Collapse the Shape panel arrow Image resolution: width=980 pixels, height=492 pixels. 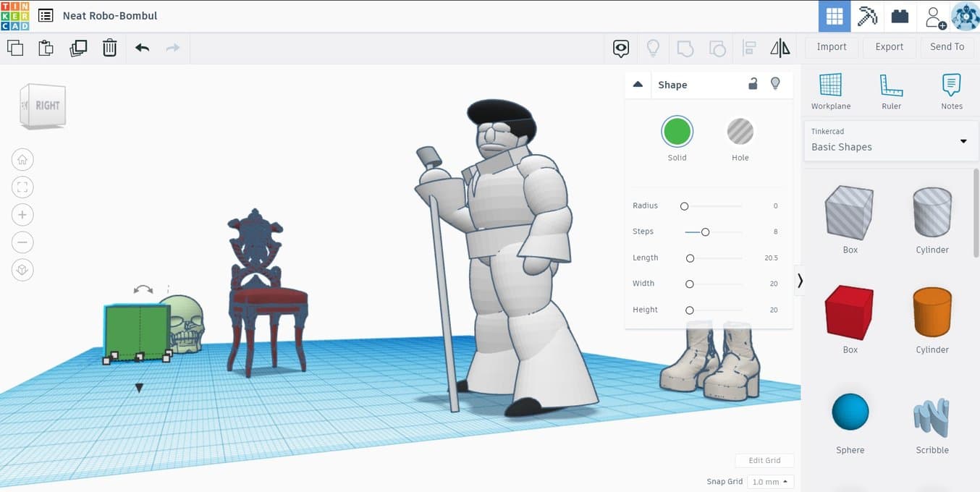(638, 85)
